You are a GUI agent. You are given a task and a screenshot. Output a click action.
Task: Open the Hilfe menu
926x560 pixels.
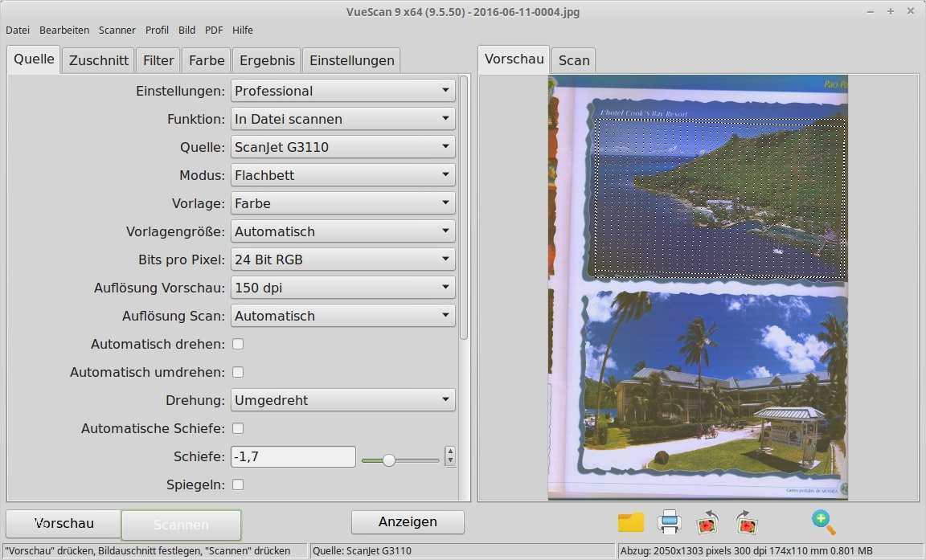pos(242,30)
